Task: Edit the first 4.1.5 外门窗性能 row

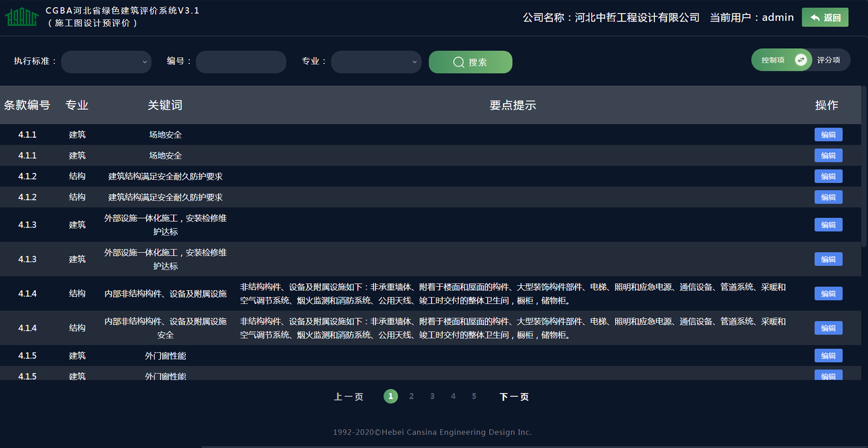Action: (828, 355)
